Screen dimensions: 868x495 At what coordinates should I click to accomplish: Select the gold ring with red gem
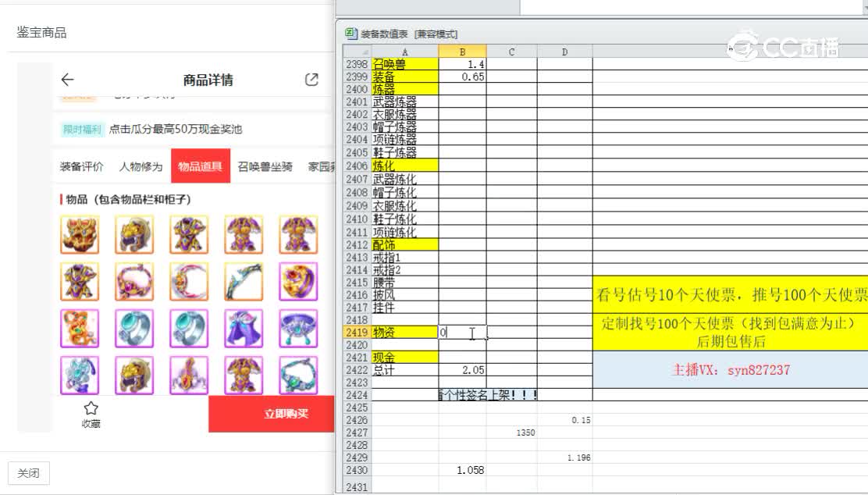point(298,282)
